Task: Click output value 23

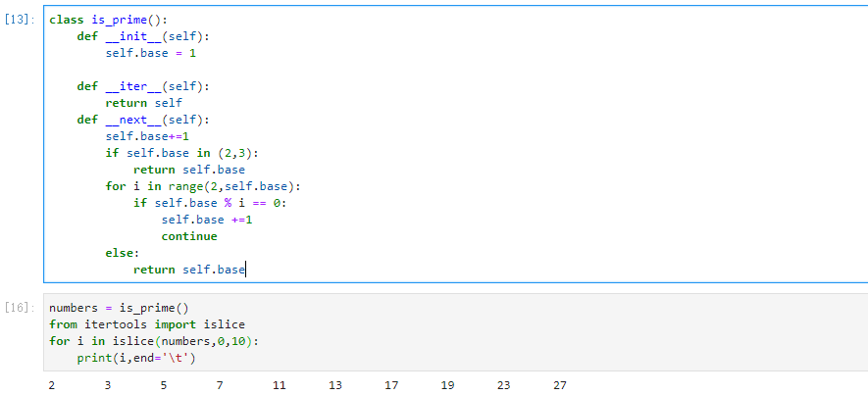Action: pos(503,385)
